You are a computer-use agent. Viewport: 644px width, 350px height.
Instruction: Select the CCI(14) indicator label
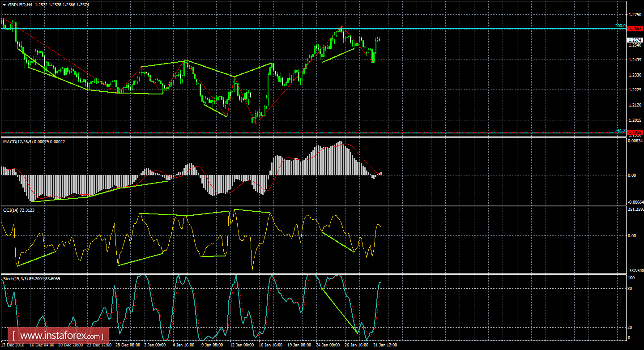9,210
